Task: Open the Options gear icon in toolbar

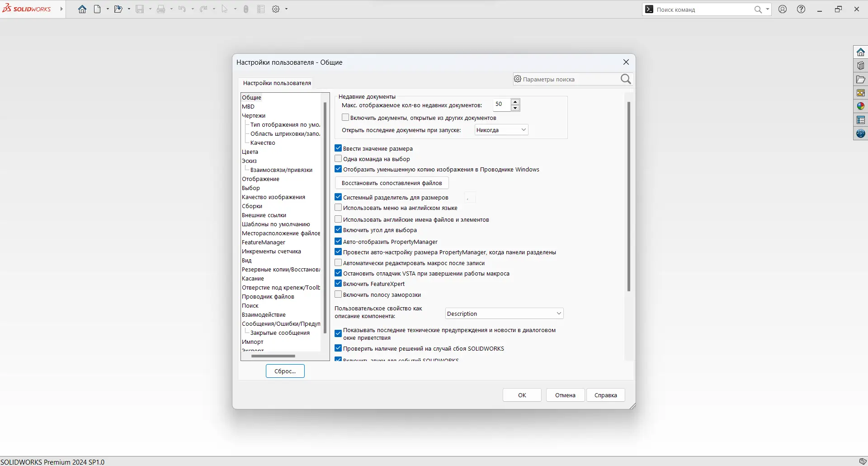Action: pos(276,9)
